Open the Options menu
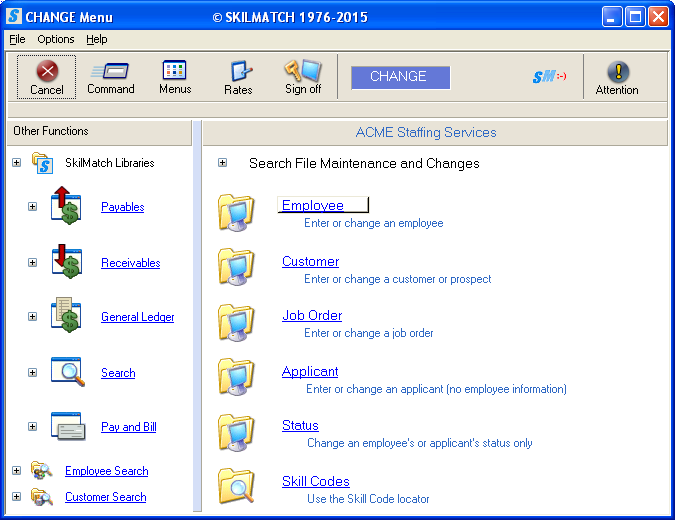This screenshot has height=520, width=675. tap(56, 39)
